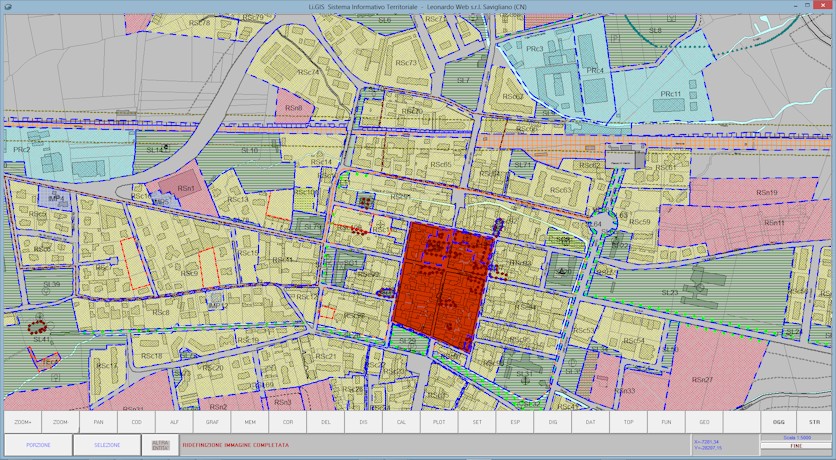Choose the COR tool

288,423
